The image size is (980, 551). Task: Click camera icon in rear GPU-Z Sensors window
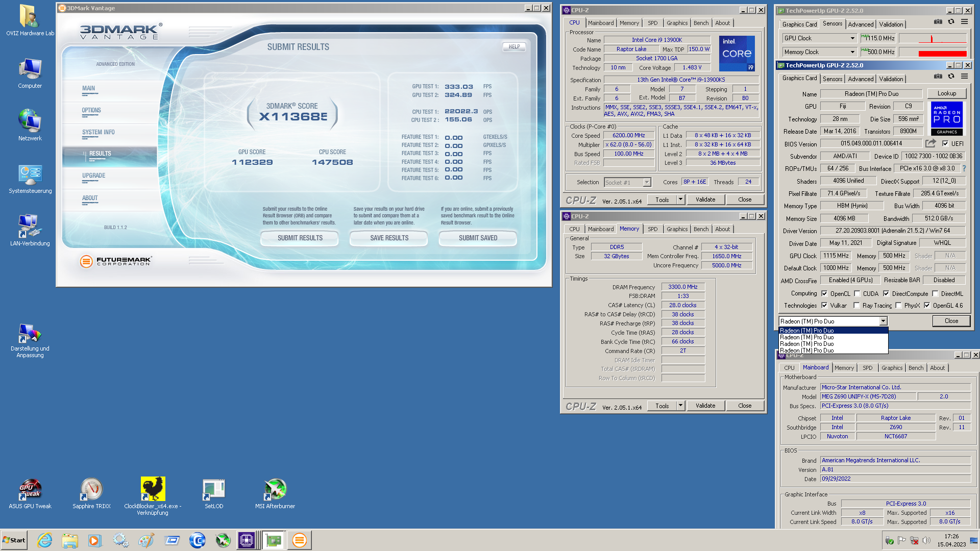click(938, 21)
